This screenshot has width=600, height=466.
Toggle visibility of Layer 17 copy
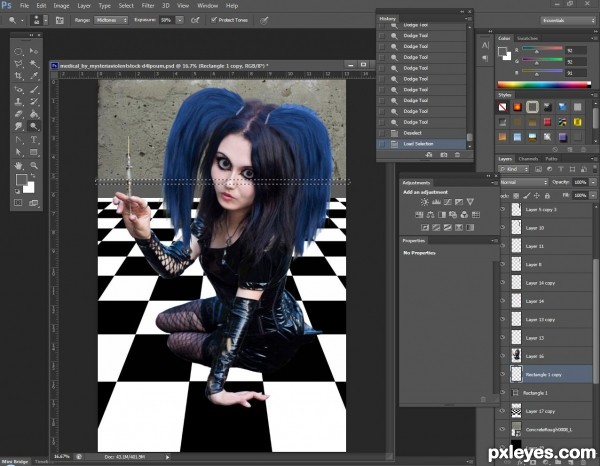click(x=503, y=411)
